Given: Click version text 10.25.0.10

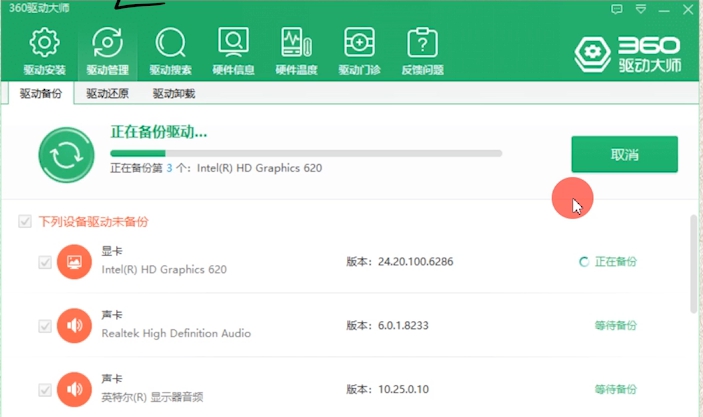Looking at the screenshot, I should point(404,389).
